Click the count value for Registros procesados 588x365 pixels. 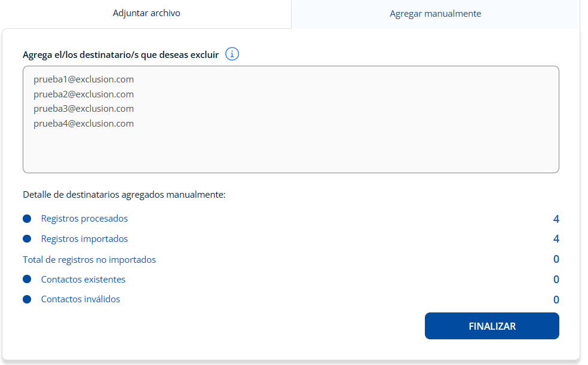point(556,219)
